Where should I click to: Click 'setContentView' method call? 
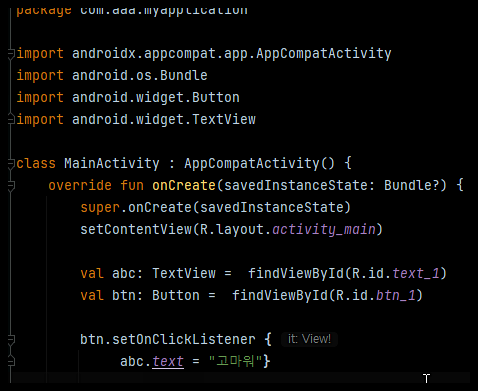[x=136, y=229]
